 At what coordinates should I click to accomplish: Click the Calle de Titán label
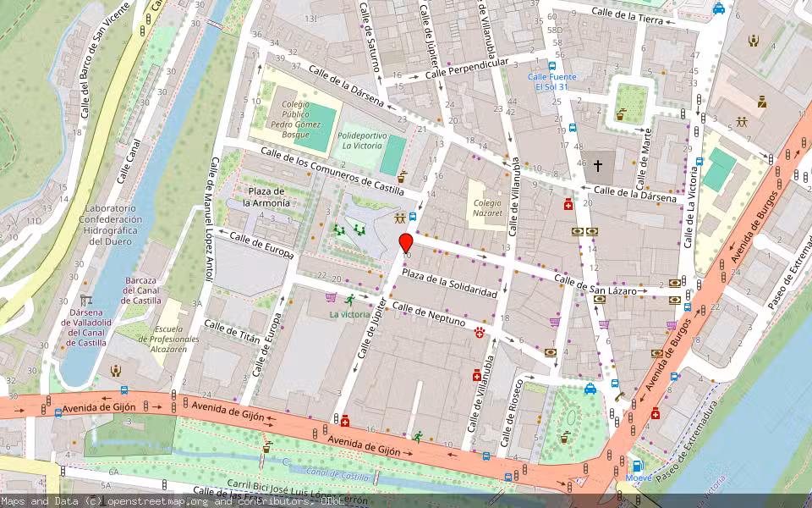click(232, 331)
